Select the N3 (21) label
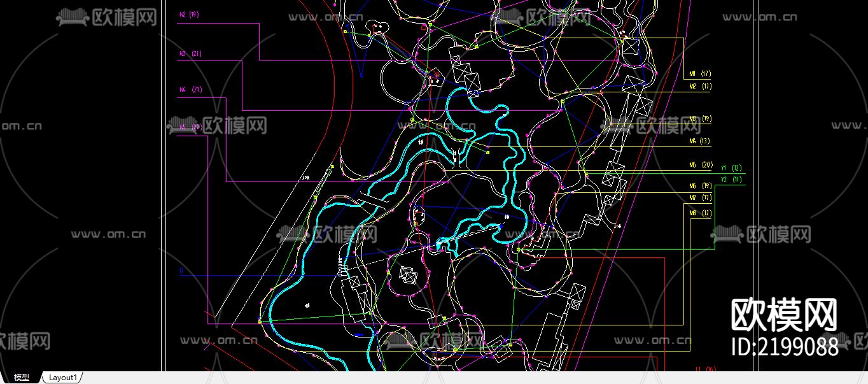Screen dimensions: 868x384 pos(190,54)
